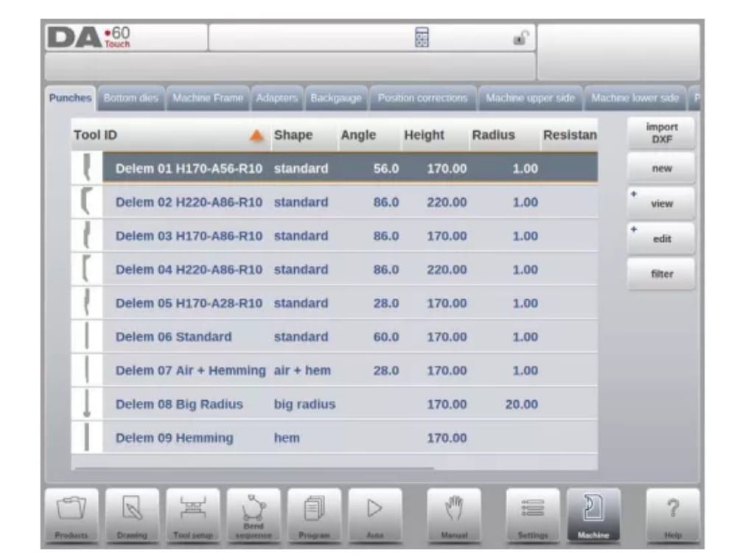Viewport: 737px width, 560px height.
Task: Click the 56.0 angle value
Action: 386,169
